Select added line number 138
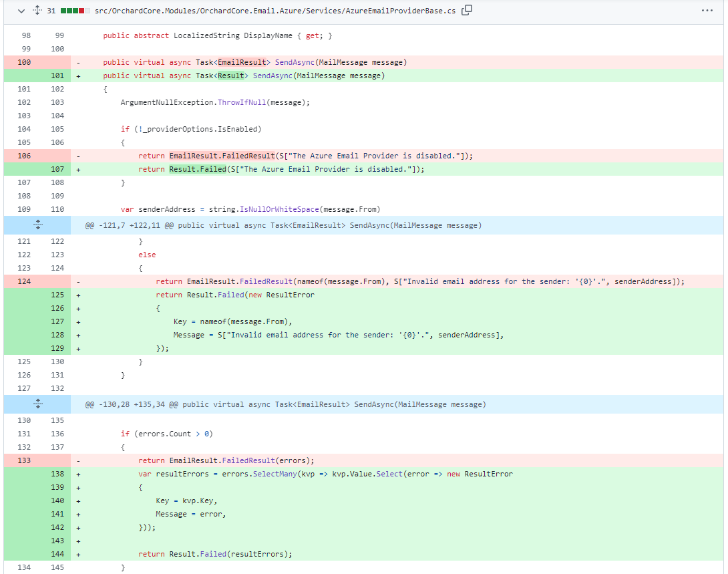The height and width of the screenshot is (574, 728). click(x=57, y=474)
